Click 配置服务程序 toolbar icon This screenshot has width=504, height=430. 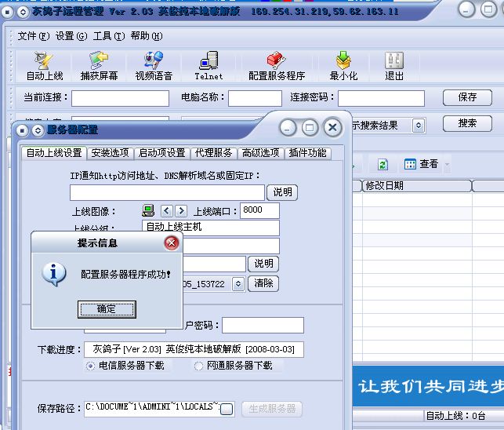[x=277, y=66]
